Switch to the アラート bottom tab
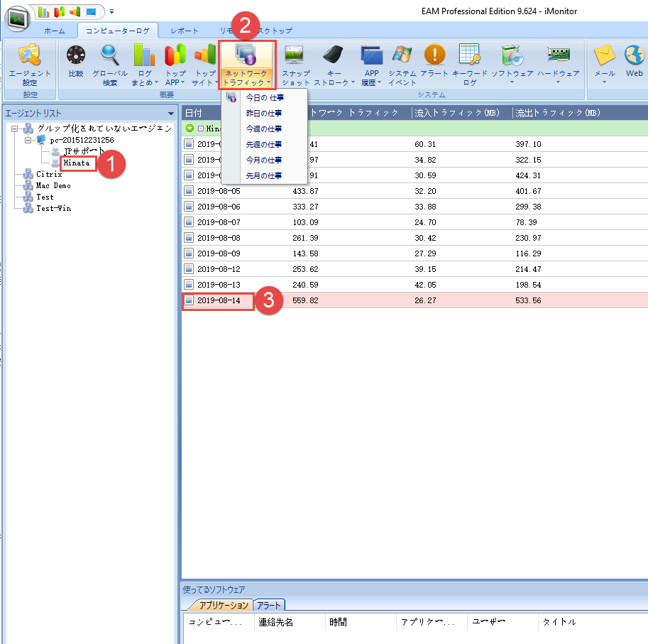The width and height of the screenshot is (648, 644). coord(268,605)
